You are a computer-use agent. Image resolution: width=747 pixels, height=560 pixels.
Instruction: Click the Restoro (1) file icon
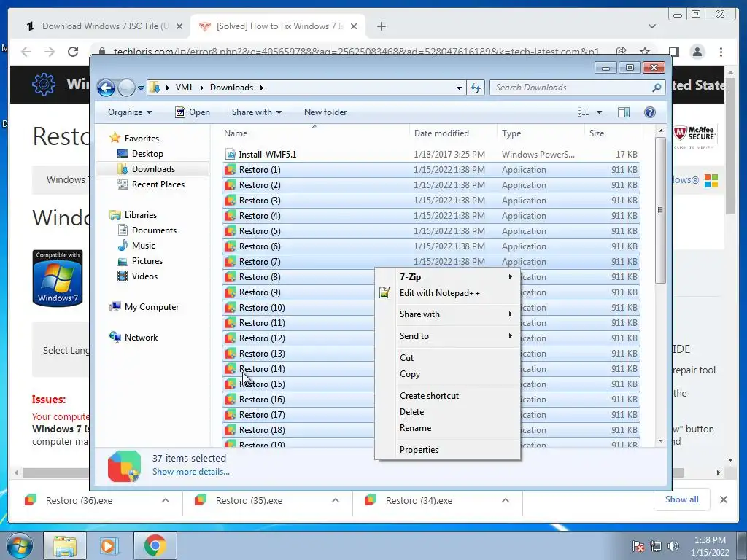231,169
